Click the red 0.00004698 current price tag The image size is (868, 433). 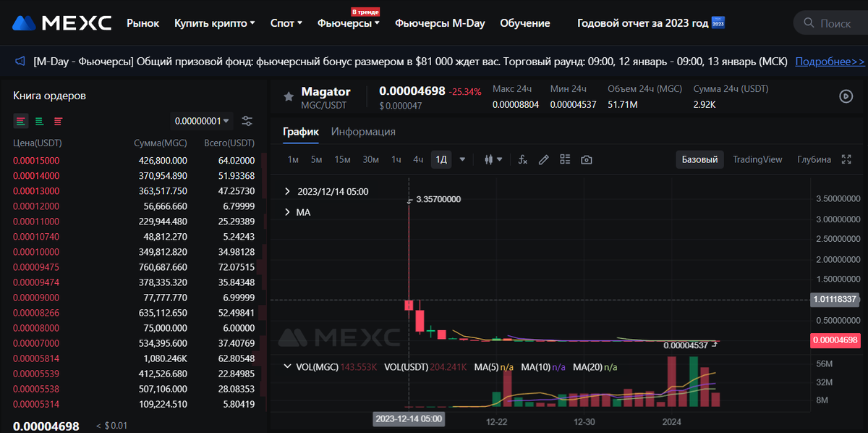coord(835,340)
